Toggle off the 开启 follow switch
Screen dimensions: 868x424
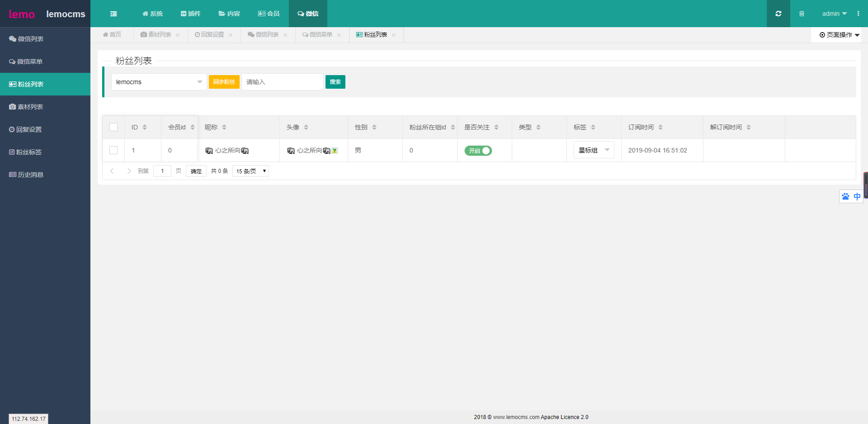478,150
